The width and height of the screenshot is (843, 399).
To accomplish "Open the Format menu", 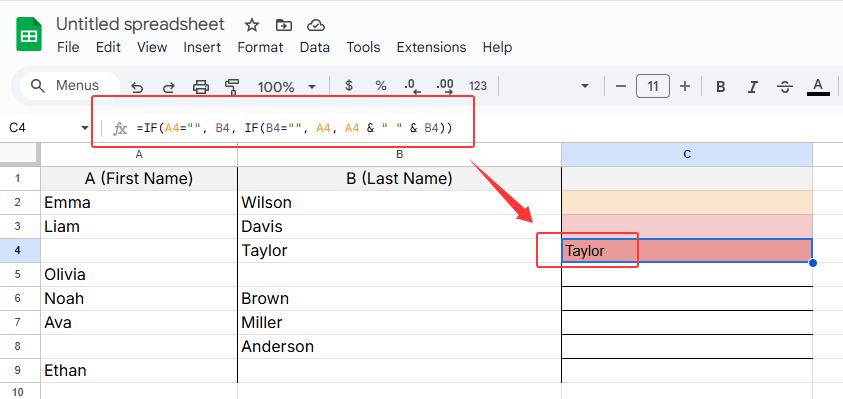I will 260,47.
